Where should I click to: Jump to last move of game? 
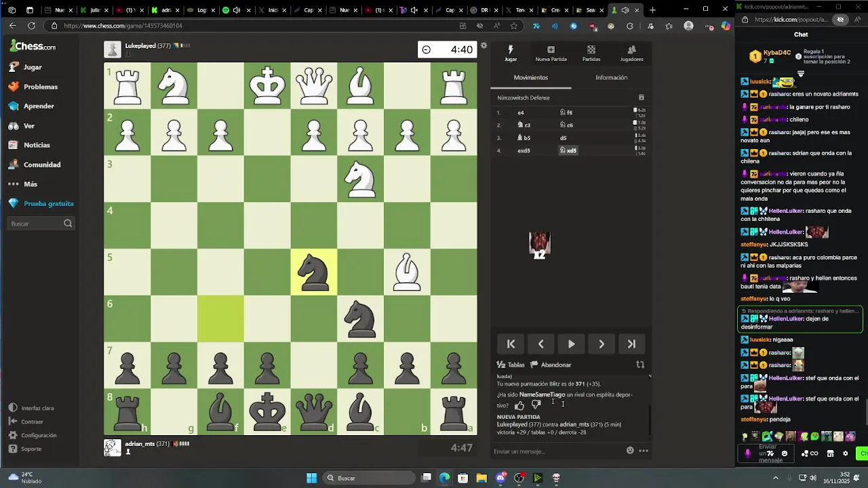tap(631, 344)
